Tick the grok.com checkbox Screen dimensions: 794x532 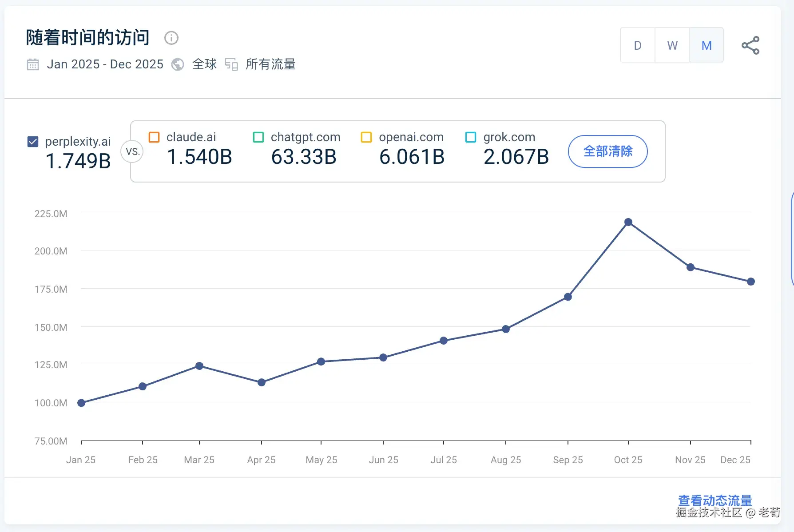coord(471,137)
